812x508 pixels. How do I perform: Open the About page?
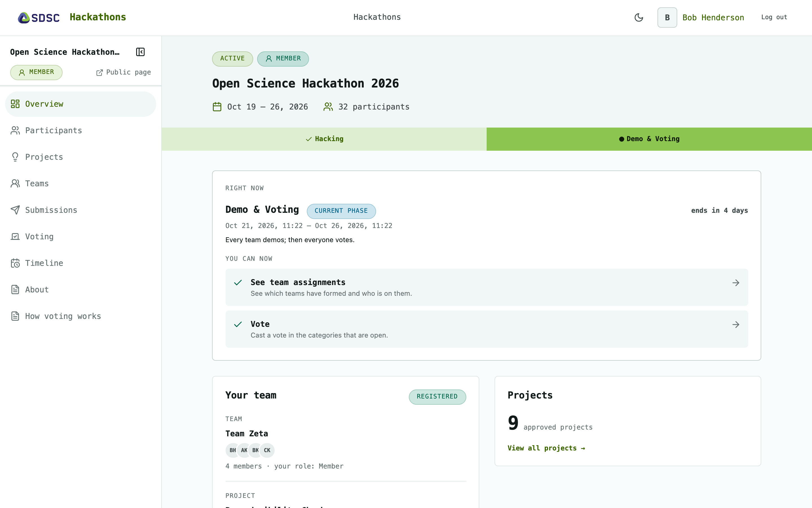click(x=81, y=290)
